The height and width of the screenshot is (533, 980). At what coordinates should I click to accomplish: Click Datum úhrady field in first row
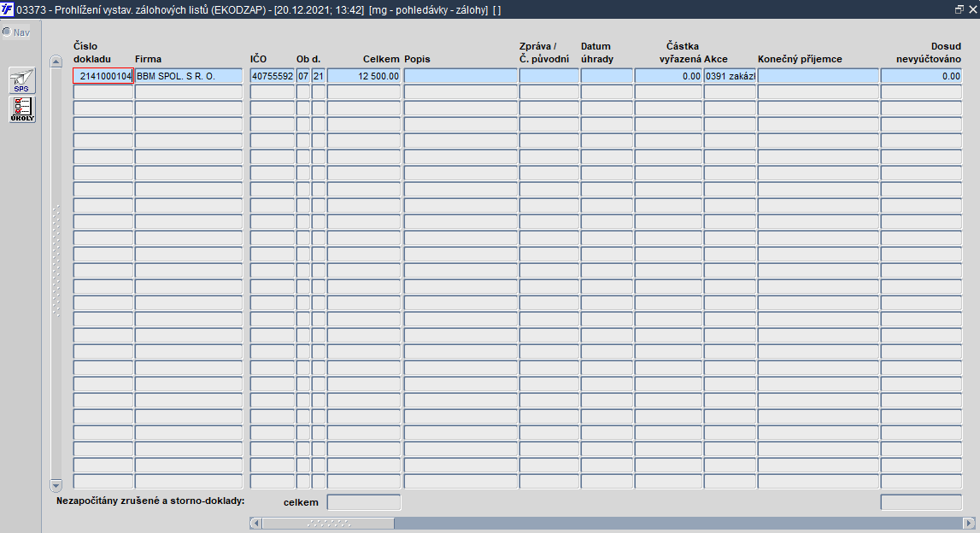click(x=607, y=76)
